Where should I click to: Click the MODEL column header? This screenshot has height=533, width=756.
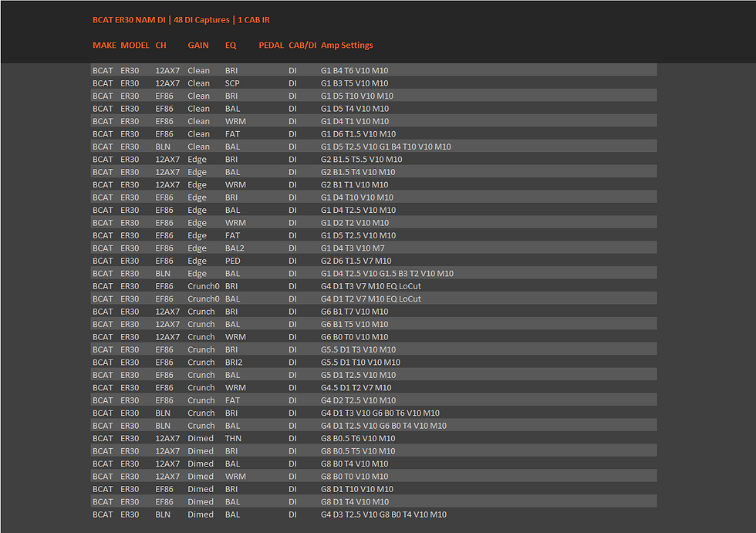click(x=135, y=46)
